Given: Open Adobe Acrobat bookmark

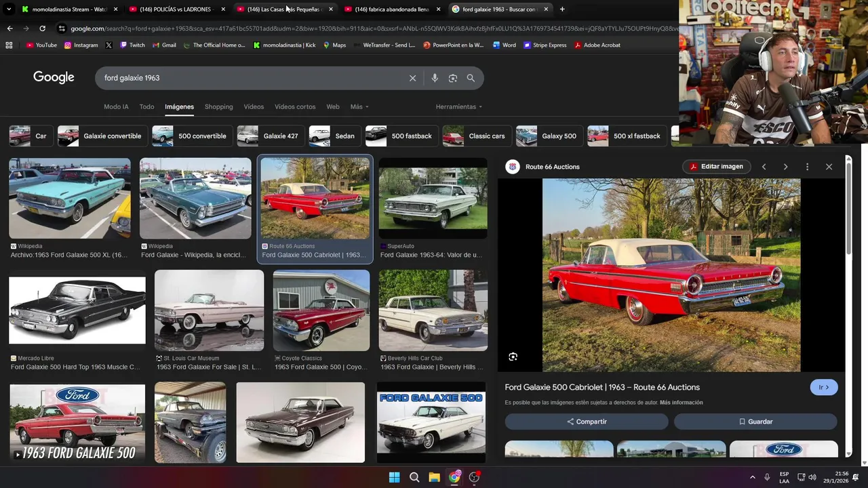Looking at the screenshot, I should click(597, 45).
